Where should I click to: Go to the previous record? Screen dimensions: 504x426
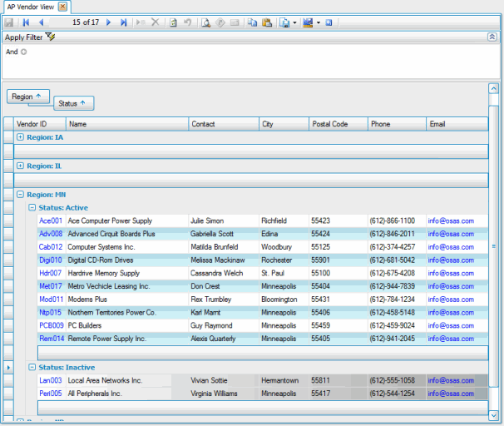(41, 22)
